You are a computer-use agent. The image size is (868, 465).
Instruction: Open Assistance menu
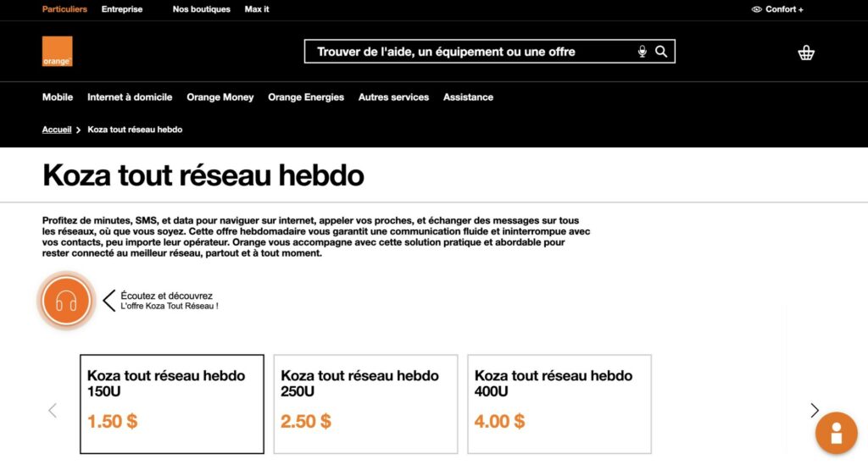click(468, 97)
